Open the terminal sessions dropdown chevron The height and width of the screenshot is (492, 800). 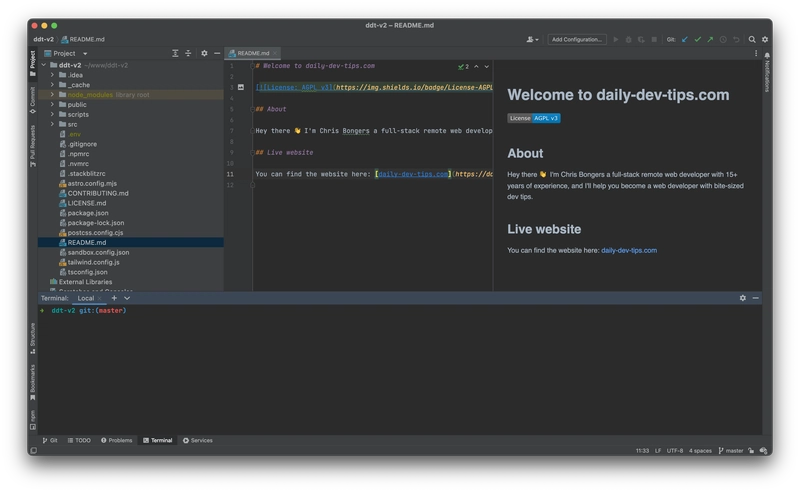[x=127, y=298]
